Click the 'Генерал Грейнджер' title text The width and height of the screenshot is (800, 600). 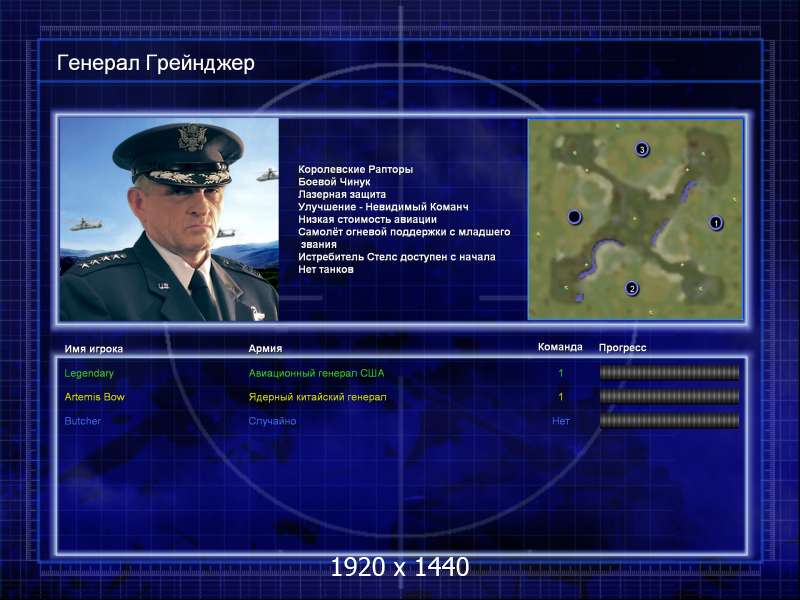pos(156,64)
